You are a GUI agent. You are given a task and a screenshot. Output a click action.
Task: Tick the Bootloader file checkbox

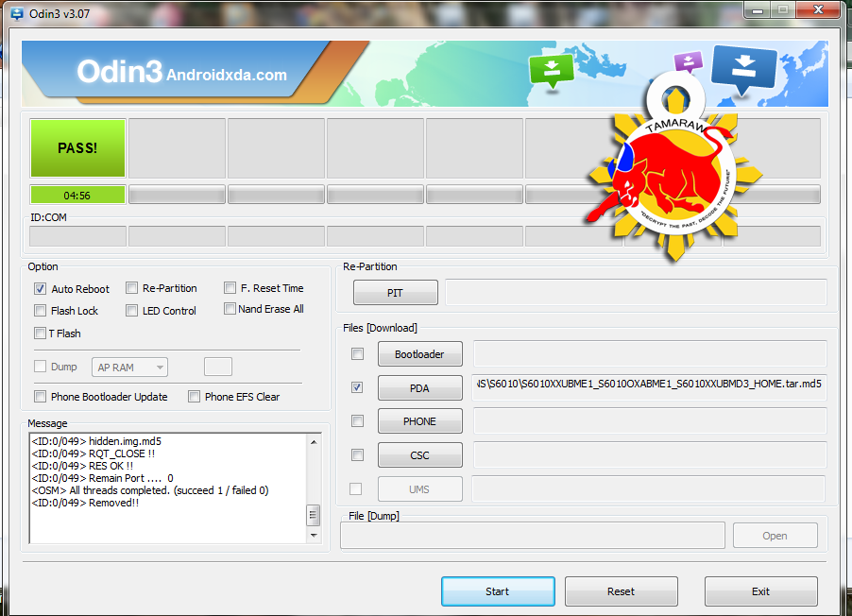point(358,354)
